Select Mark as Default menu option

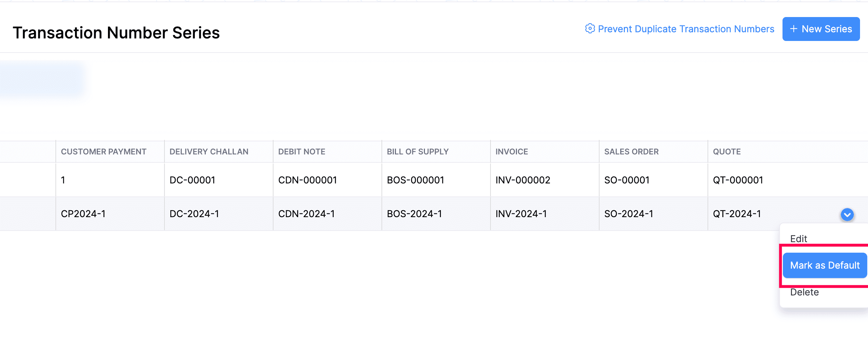825,265
